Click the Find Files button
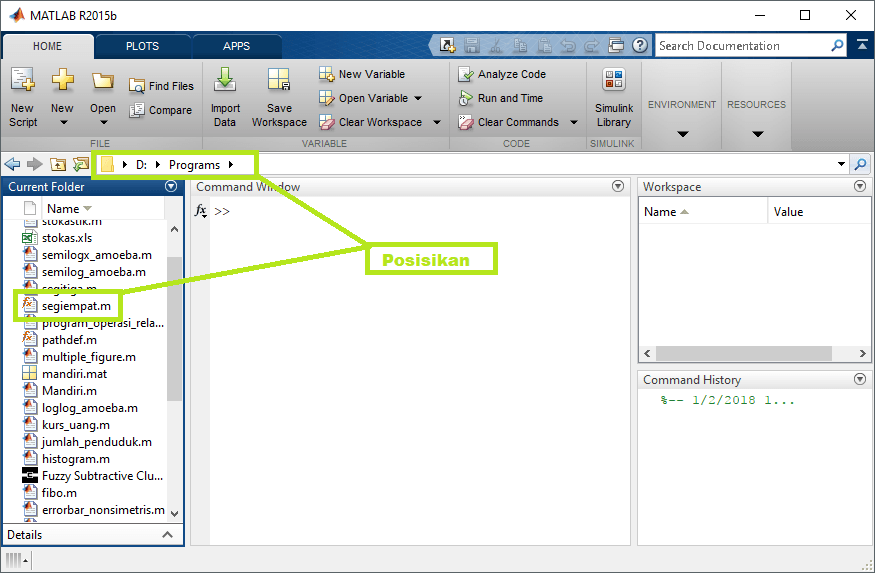The width and height of the screenshot is (875, 573). click(161, 86)
